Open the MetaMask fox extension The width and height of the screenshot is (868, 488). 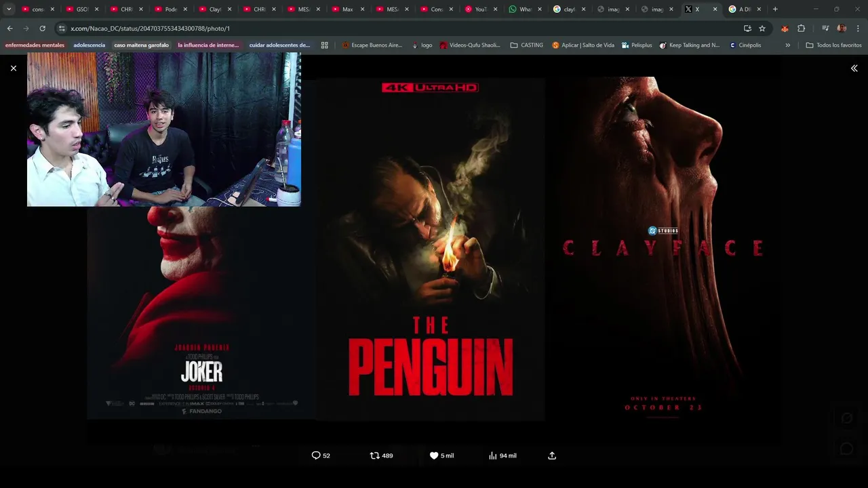click(x=785, y=28)
